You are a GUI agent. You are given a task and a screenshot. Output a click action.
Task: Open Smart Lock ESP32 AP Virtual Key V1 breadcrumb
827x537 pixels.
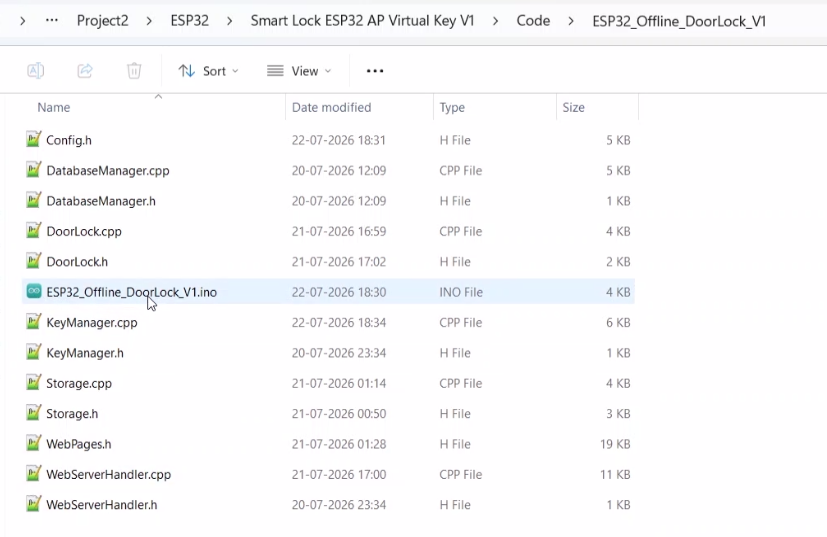coord(362,21)
